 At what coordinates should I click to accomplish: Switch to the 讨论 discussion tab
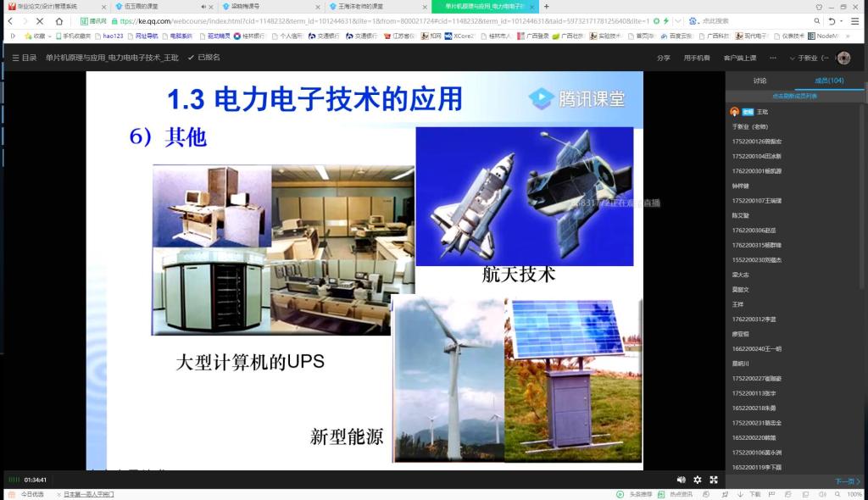point(759,81)
